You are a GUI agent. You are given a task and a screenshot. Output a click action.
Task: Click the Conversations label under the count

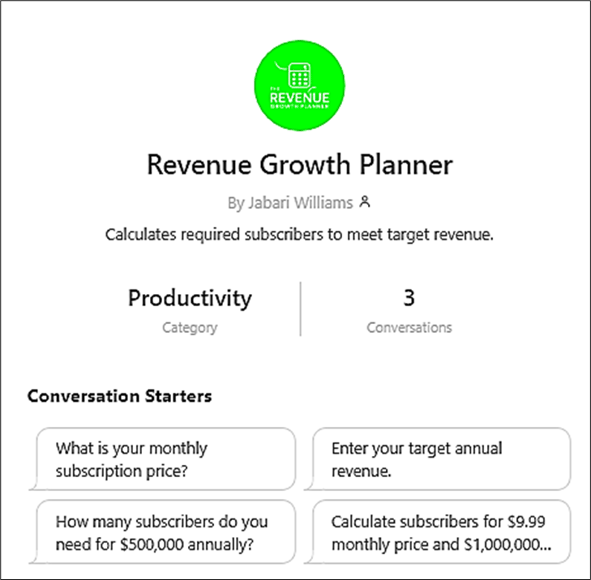(x=409, y=327)
